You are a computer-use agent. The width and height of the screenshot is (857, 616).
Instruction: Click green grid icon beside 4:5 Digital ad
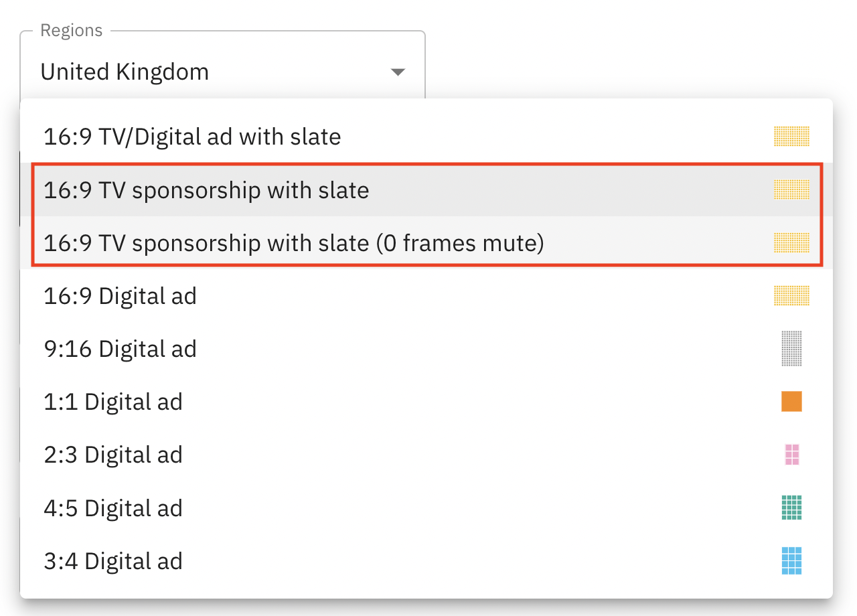coord(791,508)
